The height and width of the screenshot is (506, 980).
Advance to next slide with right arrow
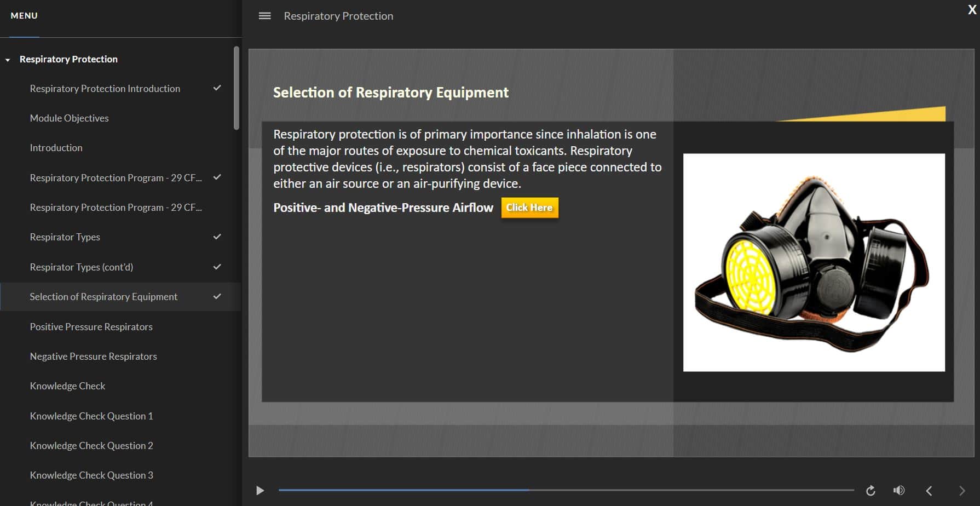tap(962, 491)
